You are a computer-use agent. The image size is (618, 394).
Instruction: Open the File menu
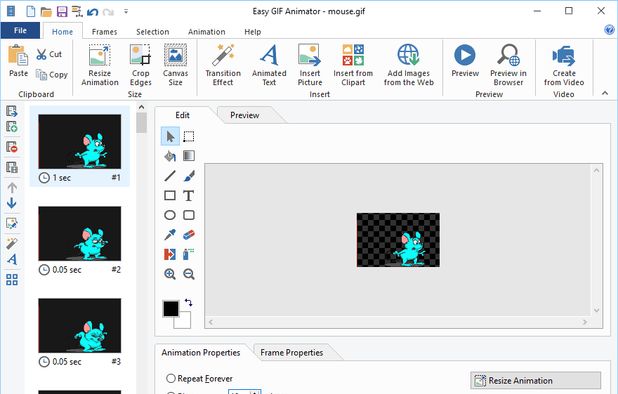pos(20,30)
